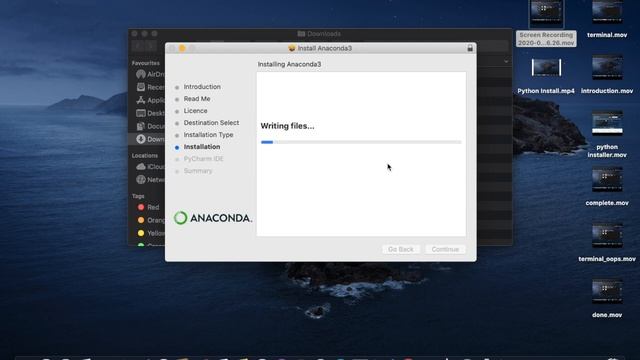
Task: Select the Screen Recording .mov file on the desktop
Action: (546, 24)
